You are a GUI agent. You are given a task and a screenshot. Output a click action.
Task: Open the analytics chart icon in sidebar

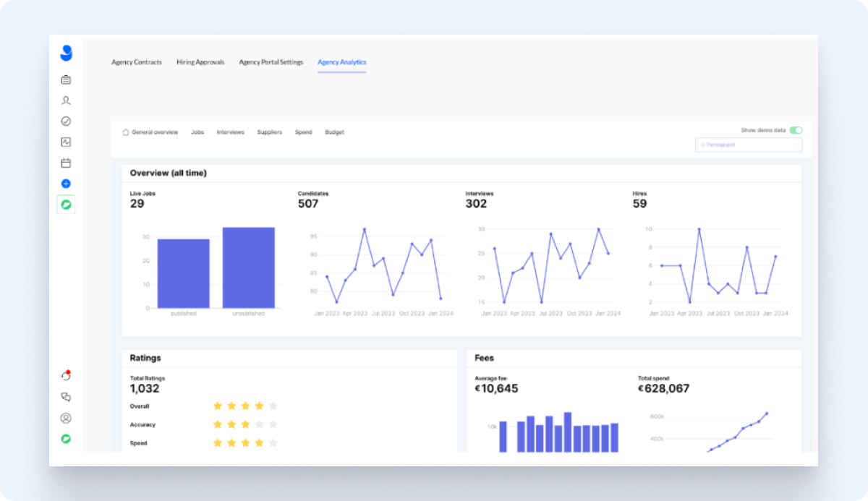pyautogui.click(x=66, y=142)
